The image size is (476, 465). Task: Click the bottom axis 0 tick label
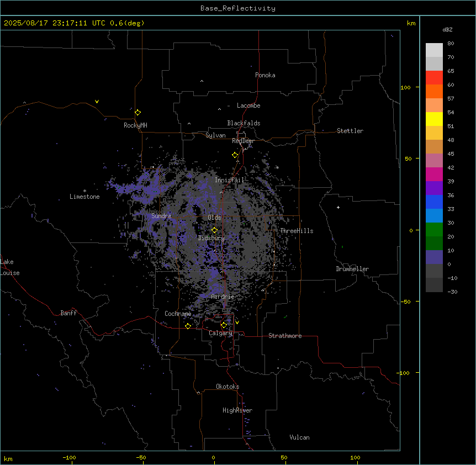point(213,457)
